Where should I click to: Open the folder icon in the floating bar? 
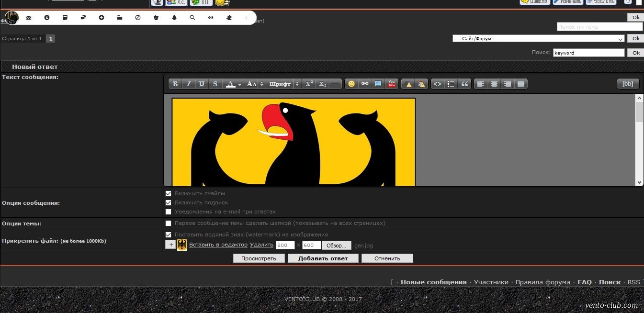point(120,18)
